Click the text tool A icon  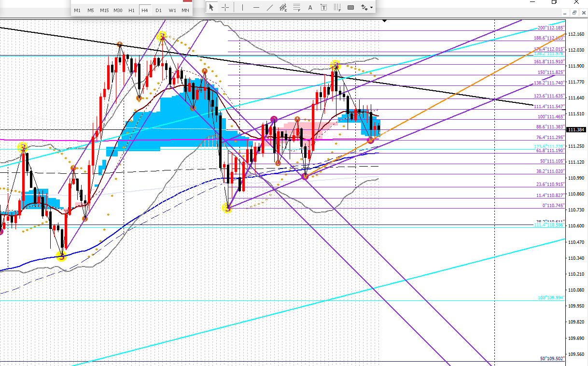pos(310,7)
